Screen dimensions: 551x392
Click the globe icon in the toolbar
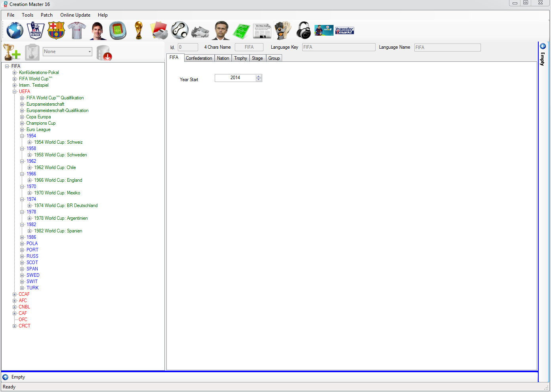[15, 30]
